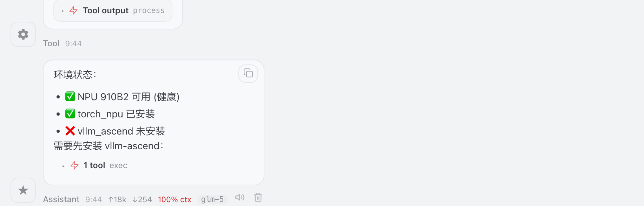Click the red cross next to vllm_ascend
The image size is (644, 206).
coord(70,131)
